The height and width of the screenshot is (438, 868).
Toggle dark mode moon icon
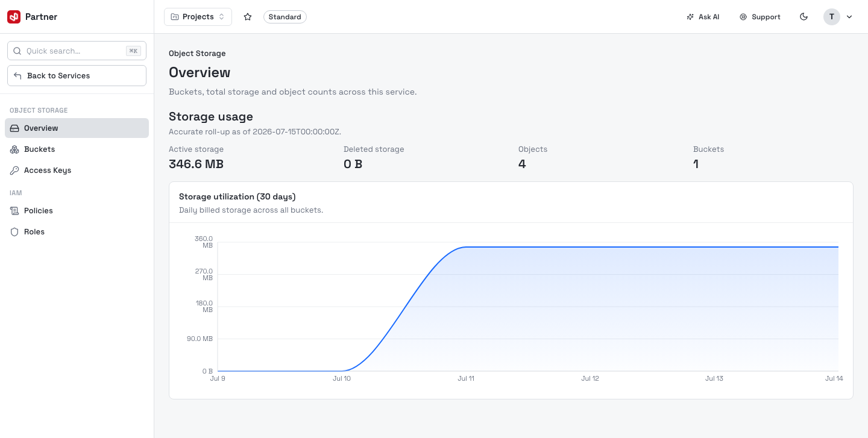pos(804,17)
